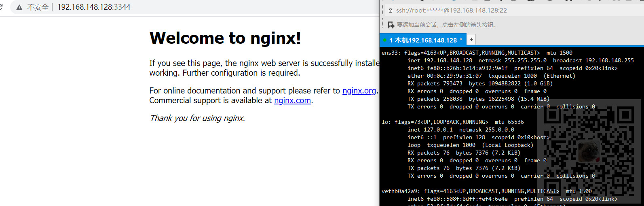Open the nginx.com link
This screenshot has height=206, width=644.
(x=292, y=100)
